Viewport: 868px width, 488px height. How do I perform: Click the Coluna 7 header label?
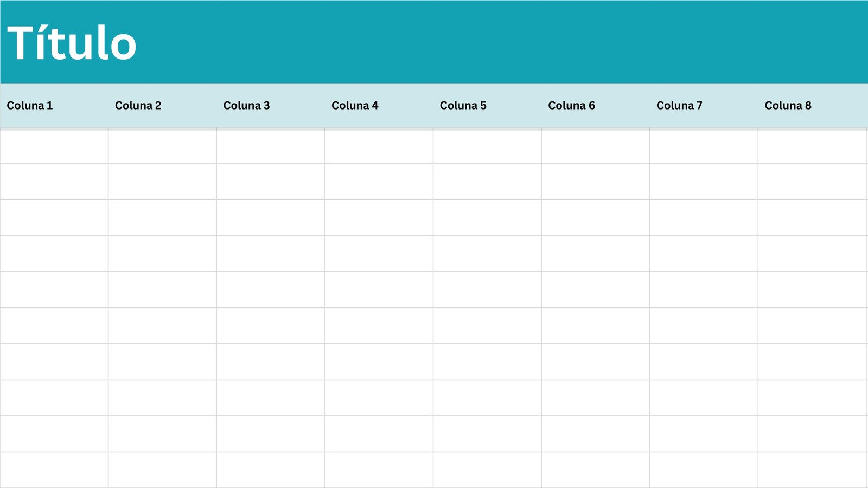click(x=679, y=106)
